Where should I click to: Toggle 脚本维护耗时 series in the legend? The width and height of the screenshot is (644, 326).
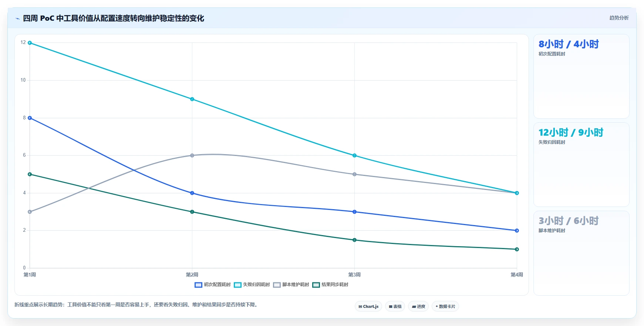[291, 285]
